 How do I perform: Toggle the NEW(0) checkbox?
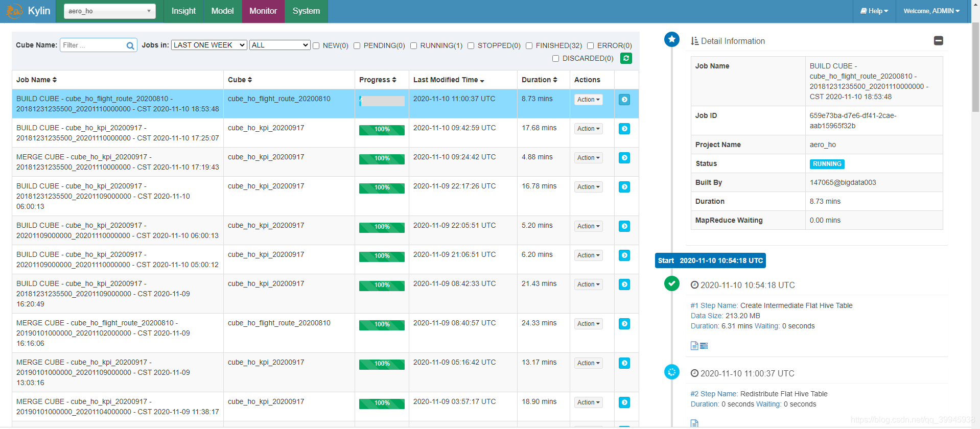[316, 45]
